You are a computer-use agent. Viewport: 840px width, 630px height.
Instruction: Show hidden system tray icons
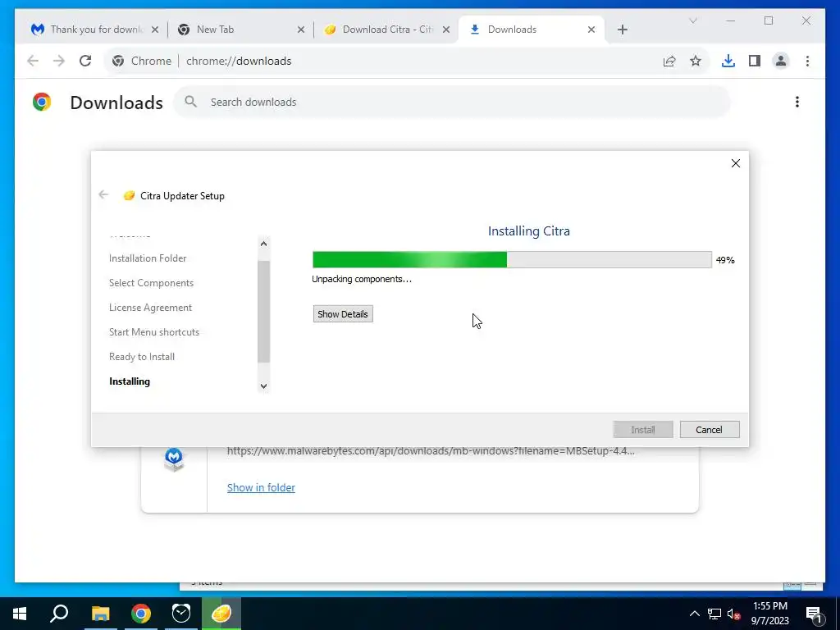click(694, 614)
